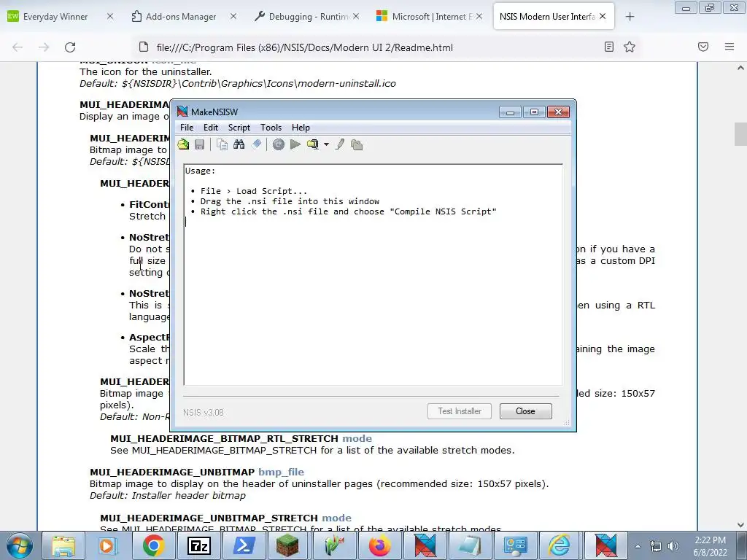Click the Copy log toolbar icon
Screen dimensions: 747x560
(x=222, y=144)
